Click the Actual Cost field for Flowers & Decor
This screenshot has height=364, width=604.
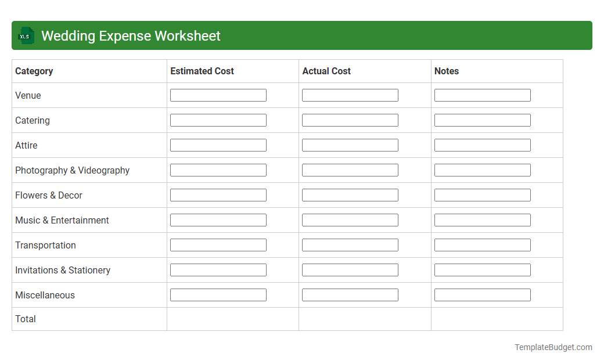click(350, 194)
